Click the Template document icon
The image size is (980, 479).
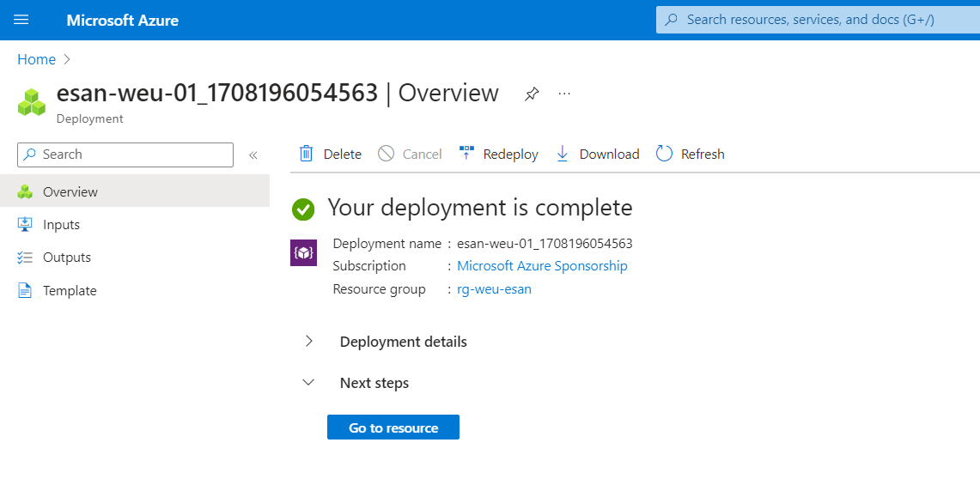click(x=25, y=290)
